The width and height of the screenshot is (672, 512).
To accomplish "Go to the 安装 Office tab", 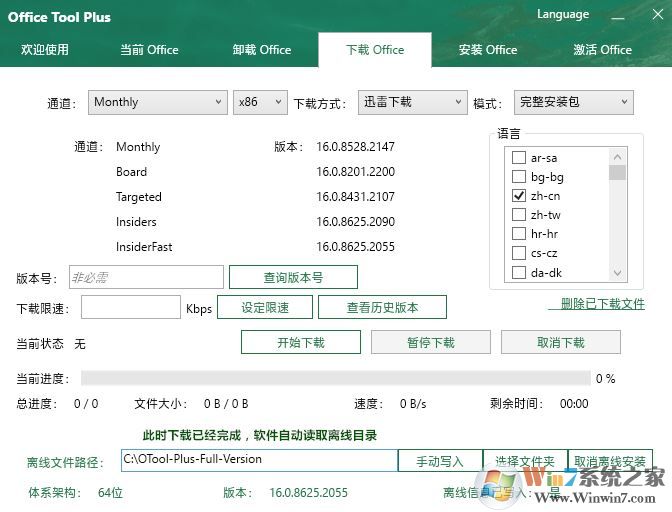I will (488, 50).
